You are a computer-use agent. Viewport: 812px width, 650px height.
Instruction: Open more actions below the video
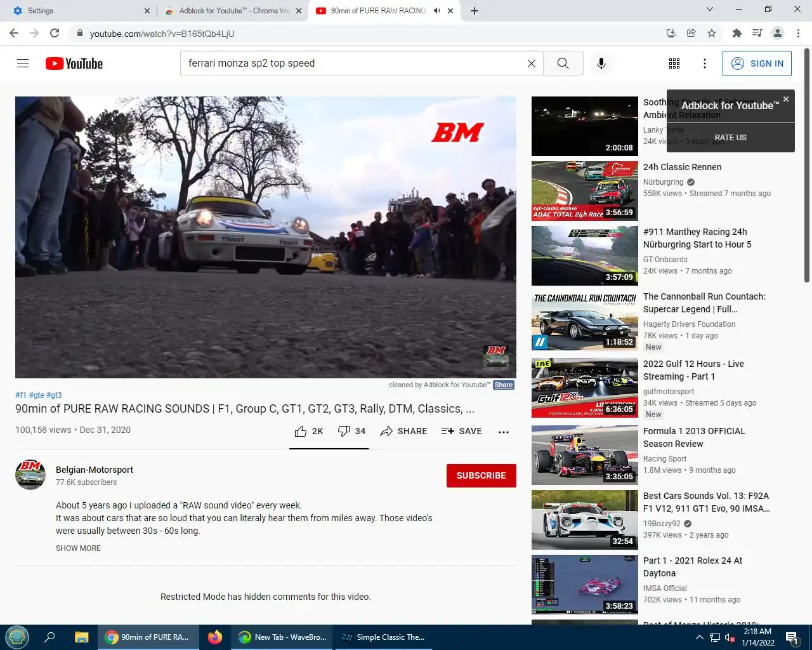pos(504,432)
